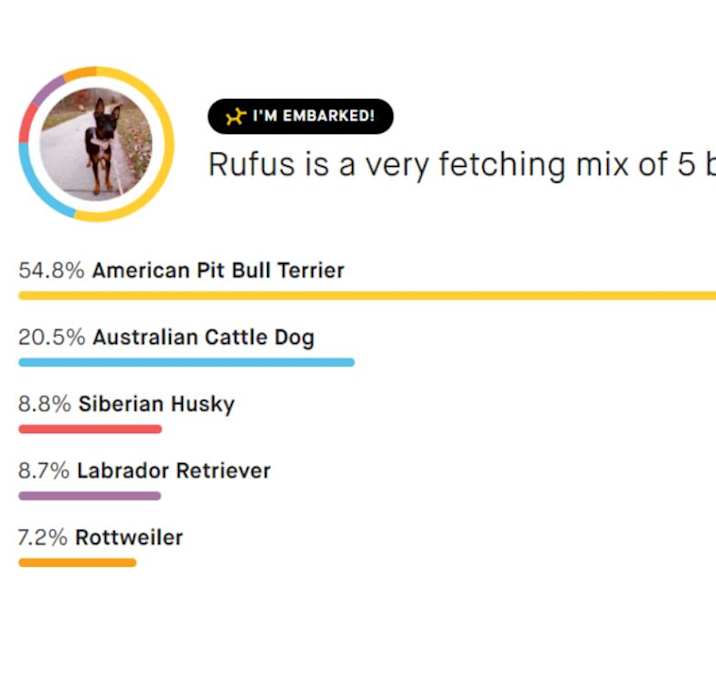Click the I'M EMBARKED! badge
The image size is (716, 681).
[x=300, y=116]
